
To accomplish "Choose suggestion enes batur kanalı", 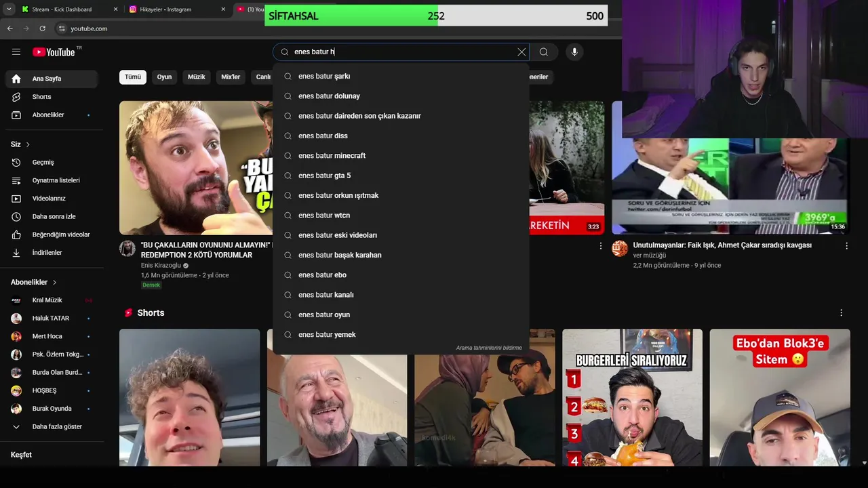I will [x=401, y=295].
